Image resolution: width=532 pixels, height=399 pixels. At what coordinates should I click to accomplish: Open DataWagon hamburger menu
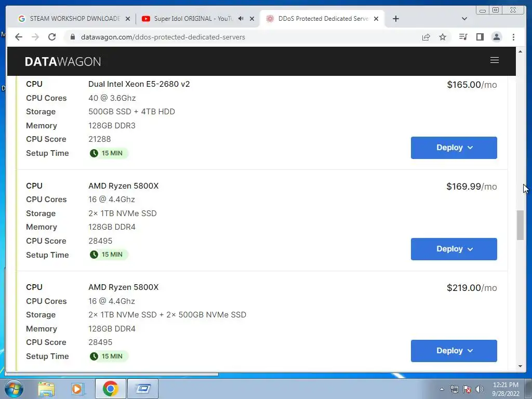tap(495, 60)
